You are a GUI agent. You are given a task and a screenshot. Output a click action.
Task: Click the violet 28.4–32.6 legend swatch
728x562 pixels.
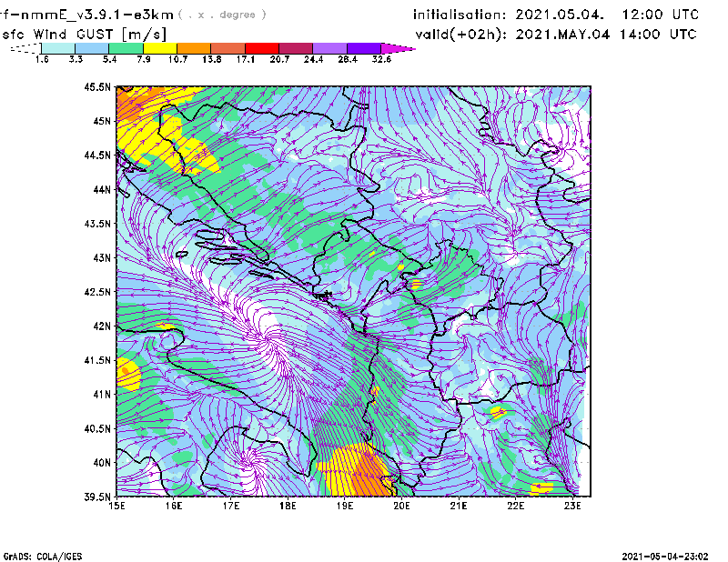point(364,48)
